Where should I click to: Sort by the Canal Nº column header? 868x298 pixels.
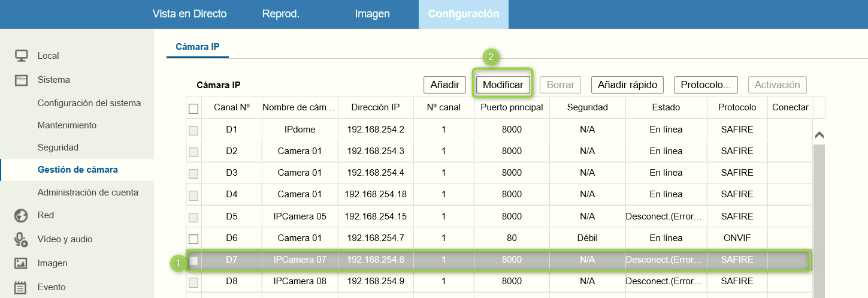point(232,107)
